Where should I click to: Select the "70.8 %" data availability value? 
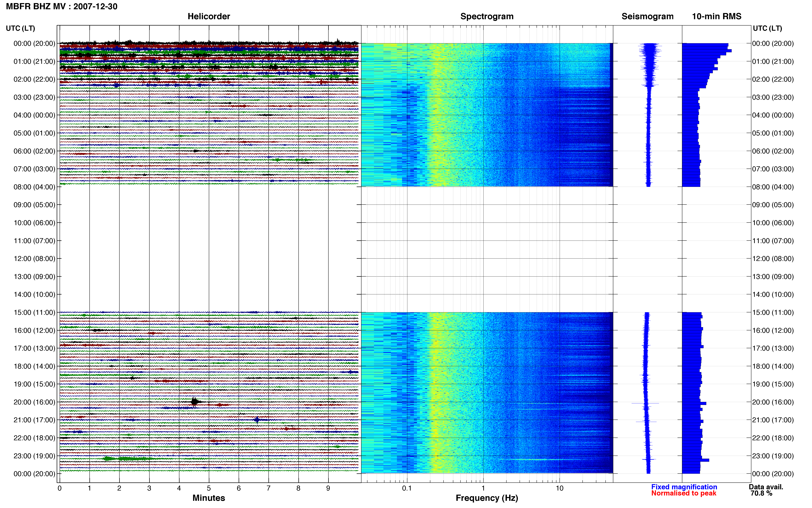point(761,493)
